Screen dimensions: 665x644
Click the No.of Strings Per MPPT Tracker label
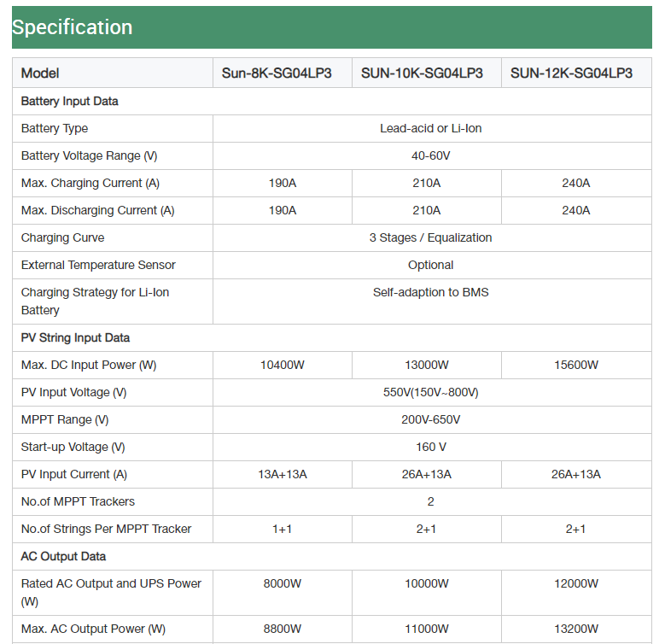tap(106, 529)
